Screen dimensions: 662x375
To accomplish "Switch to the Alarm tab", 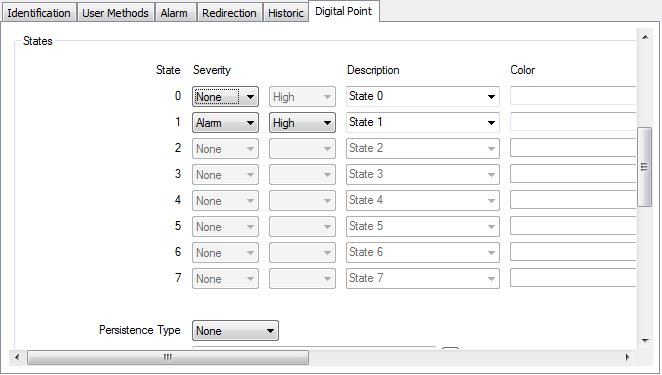I will pos(174,13).
